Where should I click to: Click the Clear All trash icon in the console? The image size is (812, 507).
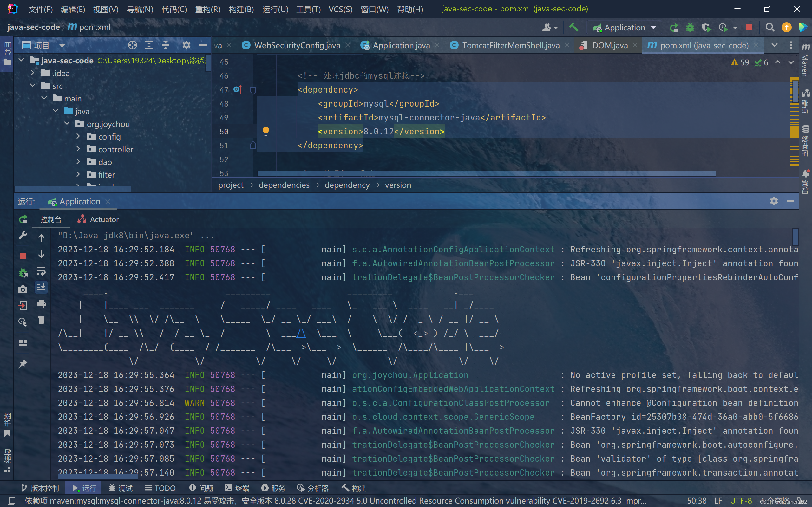coord(41,320)
